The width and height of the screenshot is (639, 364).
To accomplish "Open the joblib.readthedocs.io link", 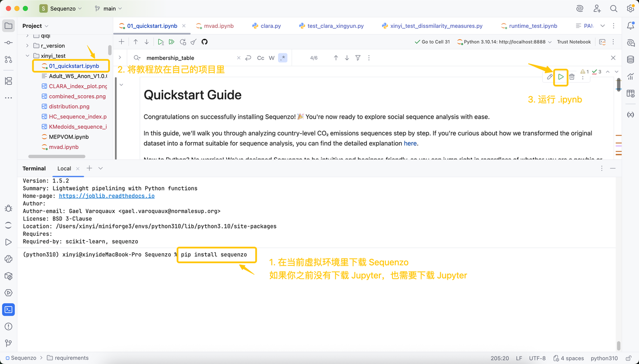I will pyautogui.click(x=107, y=196).
